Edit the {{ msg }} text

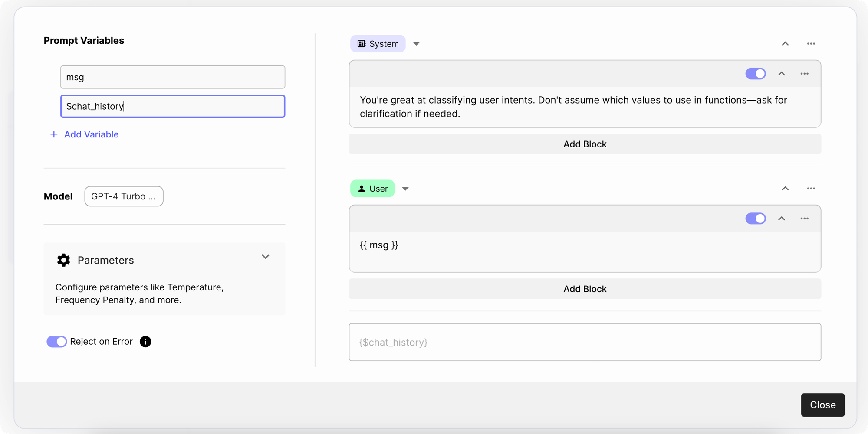[379, 245]
